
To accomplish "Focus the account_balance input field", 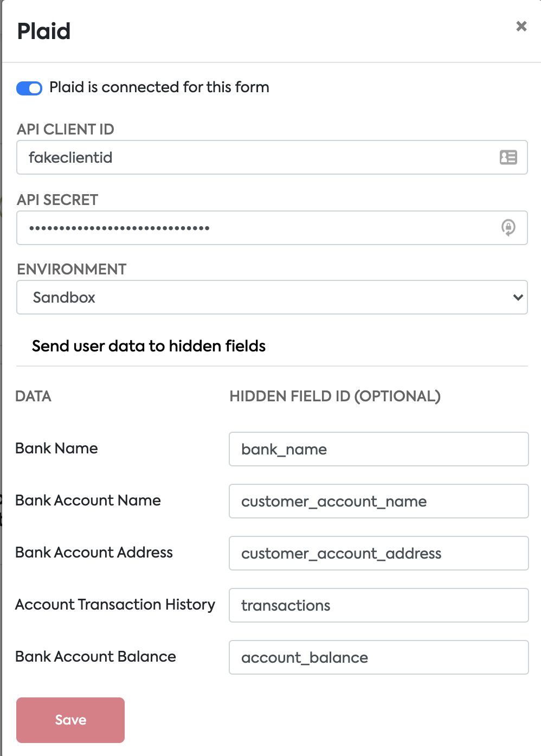I will click(x=378, y=657).
